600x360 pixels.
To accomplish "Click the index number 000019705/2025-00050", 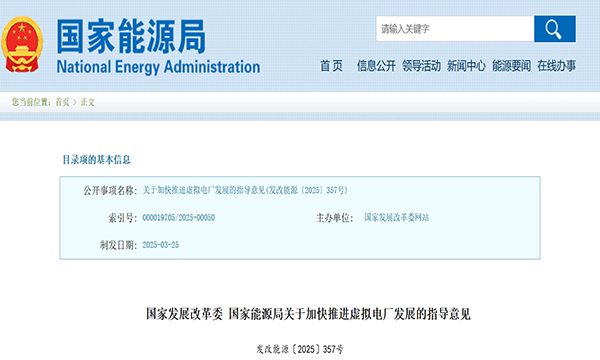I will pyautogui.click(x=179, y=218).
